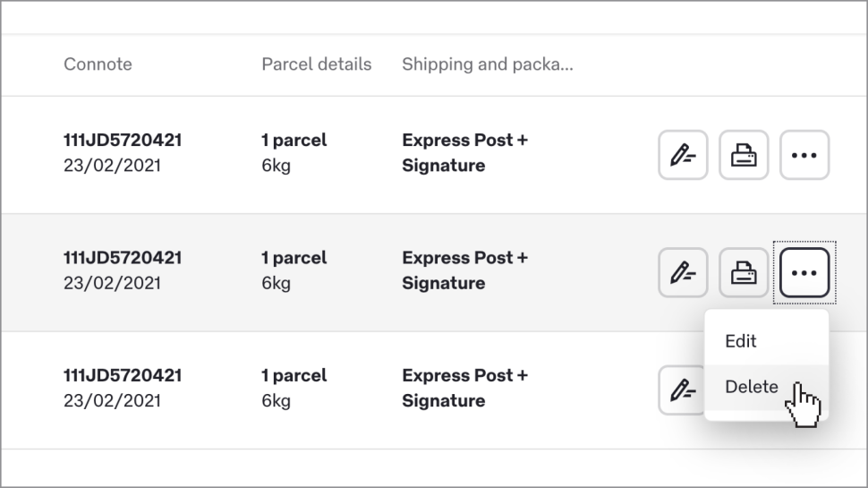Close the more options menu on the highlighted row
The width and height of the screenshot is (868, 488).
click(804, 273)
